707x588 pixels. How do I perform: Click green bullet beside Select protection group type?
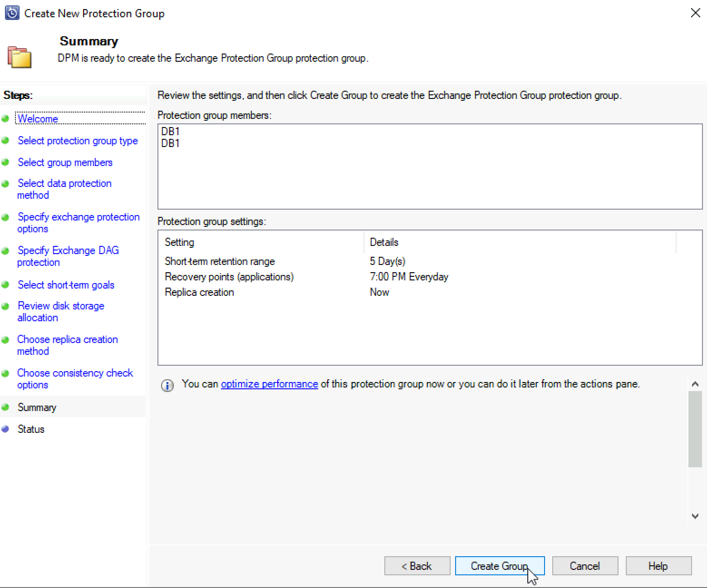5,140
